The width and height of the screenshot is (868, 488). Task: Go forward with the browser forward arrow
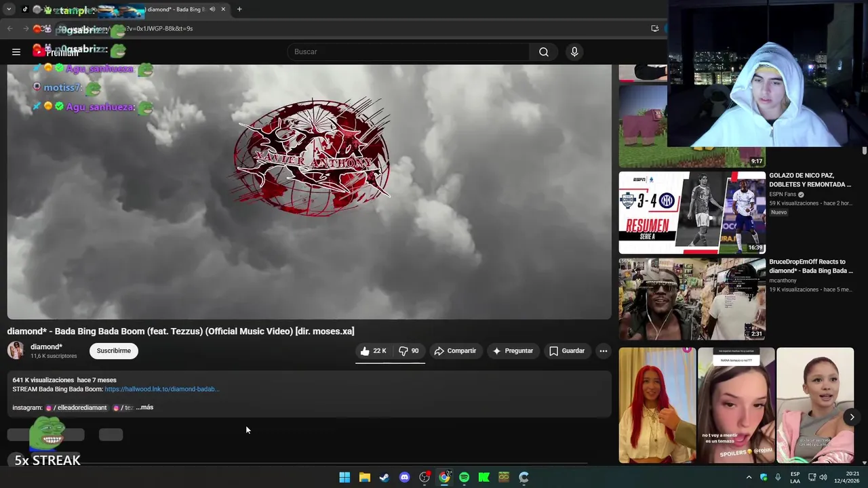coord(26,28)
